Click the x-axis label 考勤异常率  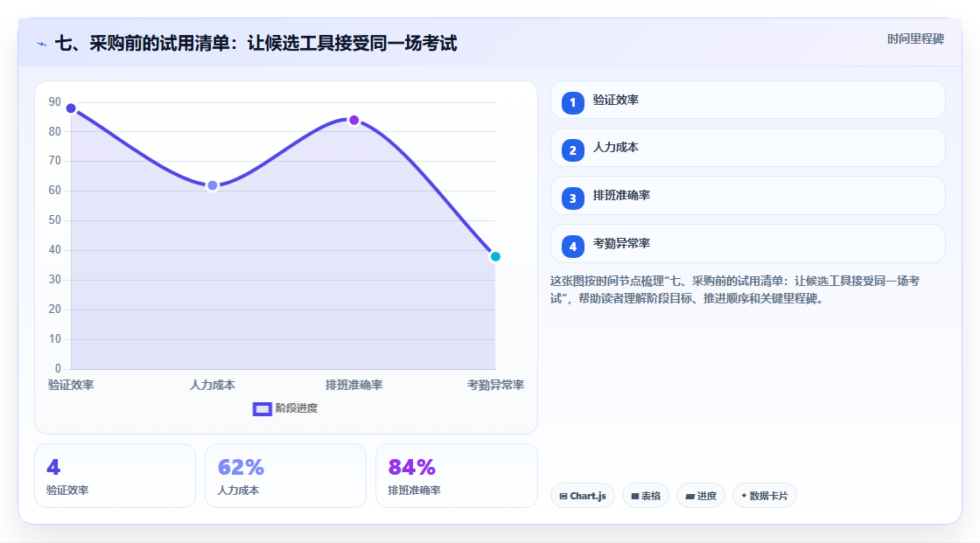click(495, 385)
